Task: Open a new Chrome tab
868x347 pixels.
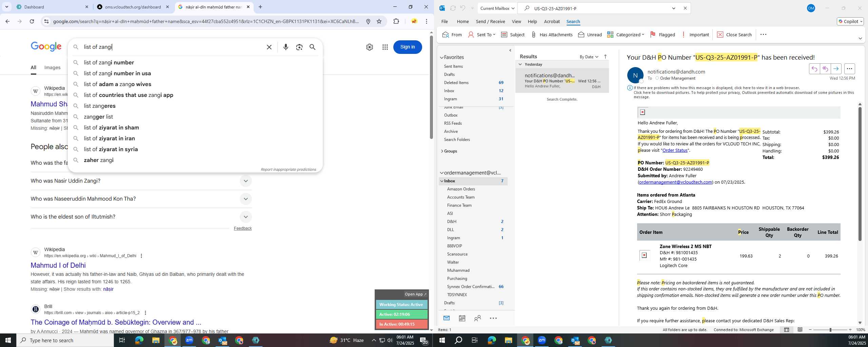Action: tap(260, 7)
